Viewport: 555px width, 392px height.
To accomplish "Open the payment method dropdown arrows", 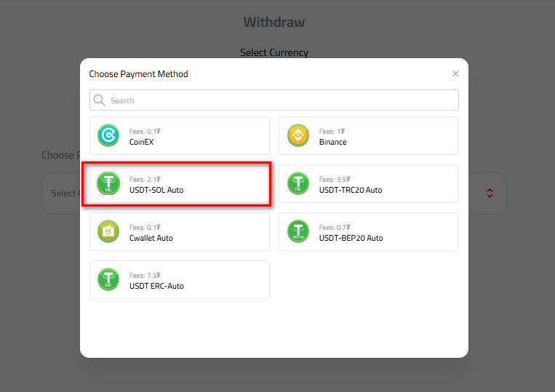I will (490, 193).
